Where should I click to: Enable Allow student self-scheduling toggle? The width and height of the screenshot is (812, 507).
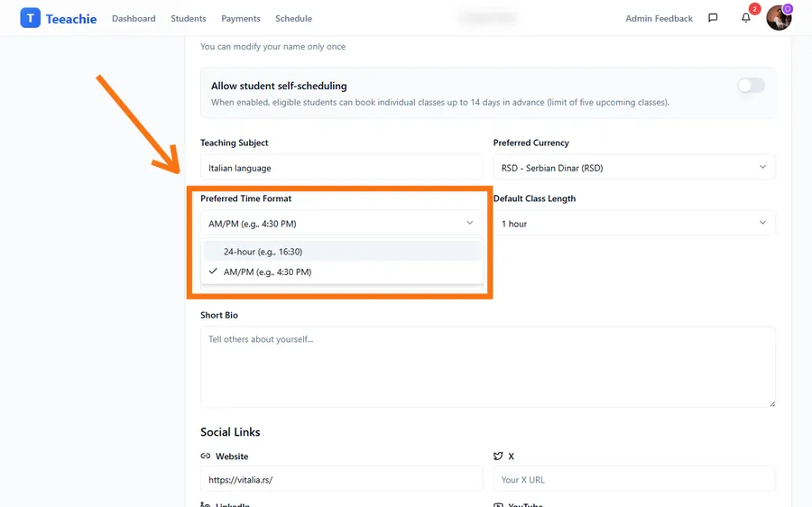pyautogui.click(x=751, y=86)
